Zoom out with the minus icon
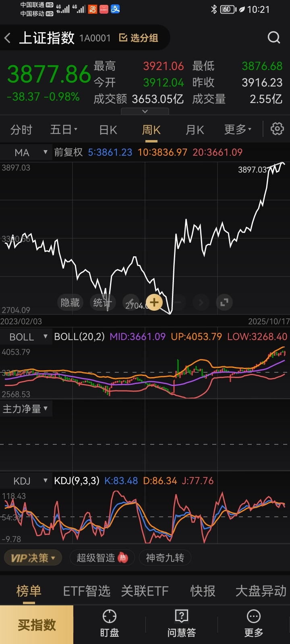 [x=178, y=302]
